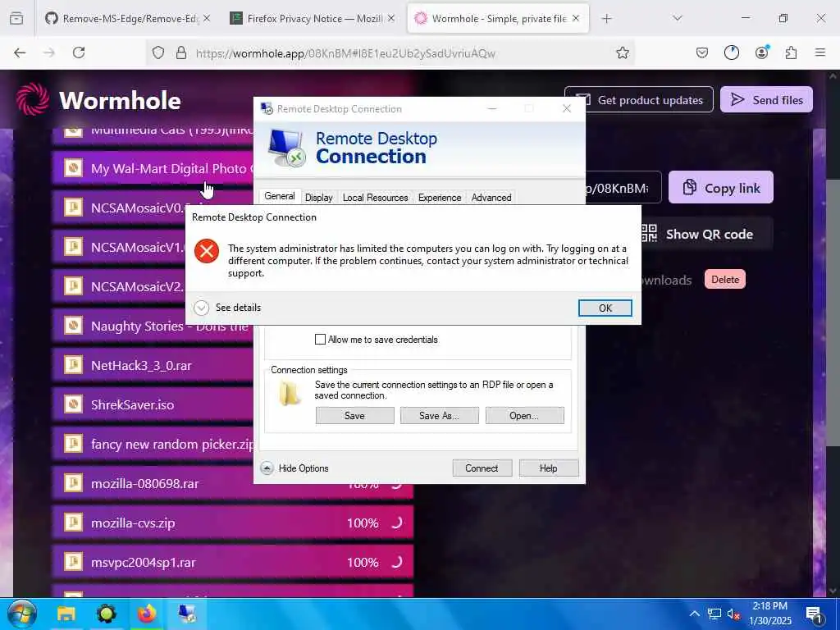The width and height of the screenshot is (840, 630).
Task: Bookmark this page with the star icon
Action: click(x=622, y=52)
